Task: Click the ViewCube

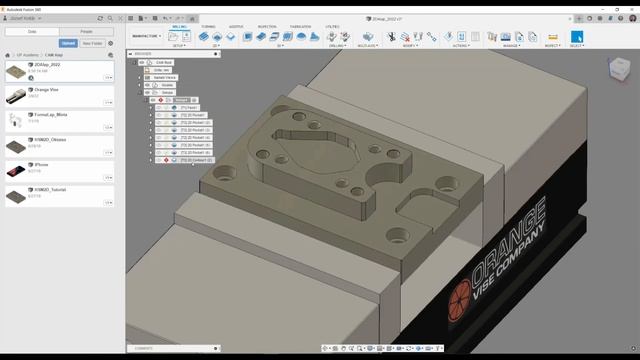Action: [x=620, y=68]
